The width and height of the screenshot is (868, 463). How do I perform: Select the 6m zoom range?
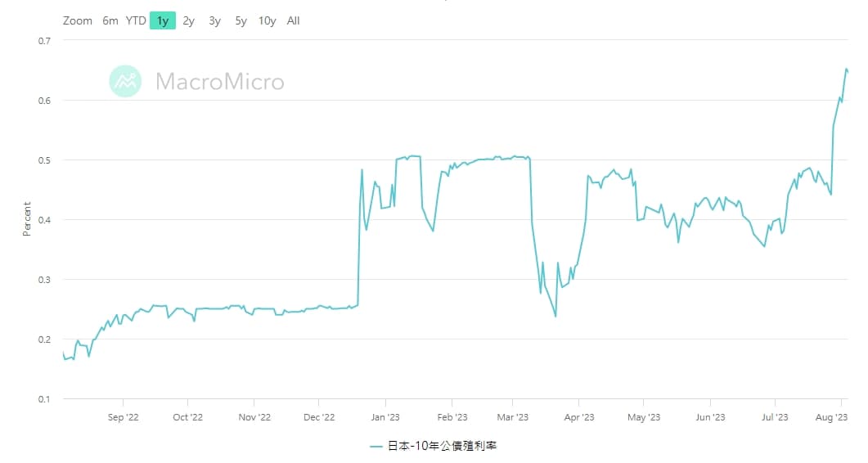pyautogui.click(x=110, y=20)
